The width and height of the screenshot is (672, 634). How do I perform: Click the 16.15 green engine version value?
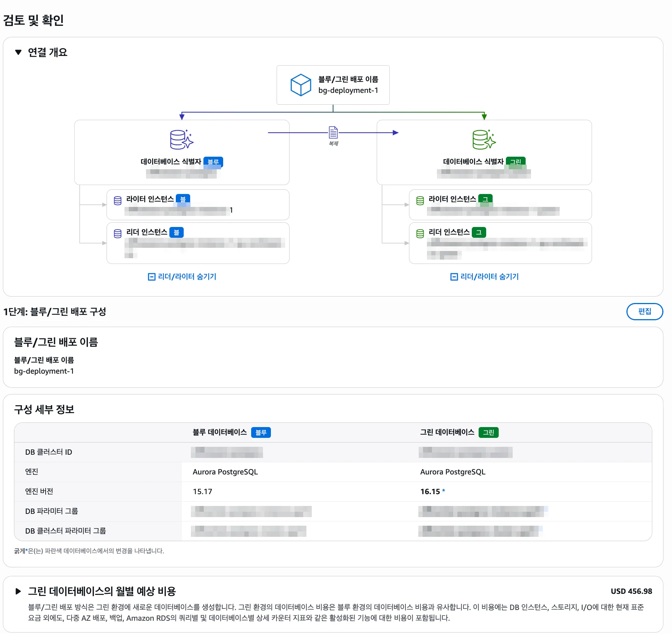[x=430, y=492]
